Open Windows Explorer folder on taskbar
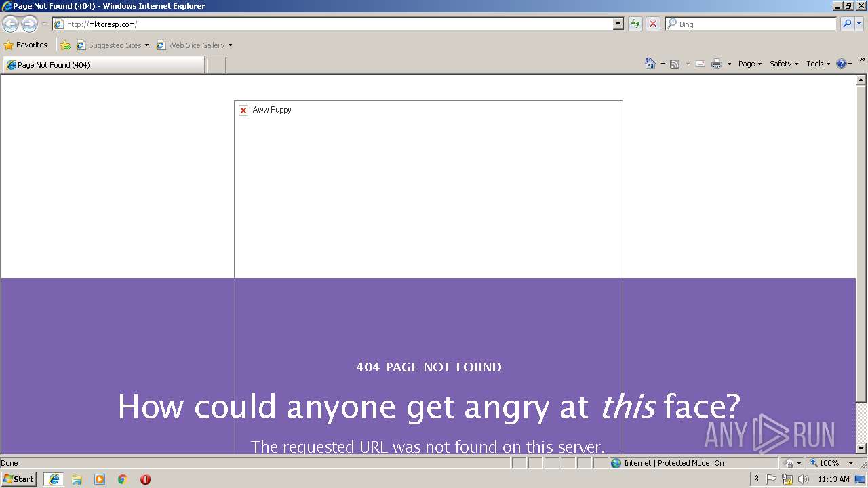This screenshot has width=868, height=488. tap(77, 479)
